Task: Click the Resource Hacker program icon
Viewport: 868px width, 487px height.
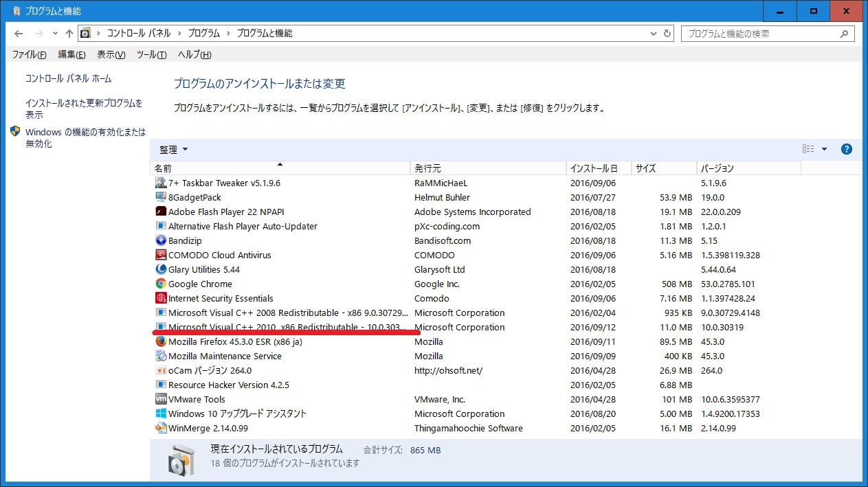Action: coord(161,385)
